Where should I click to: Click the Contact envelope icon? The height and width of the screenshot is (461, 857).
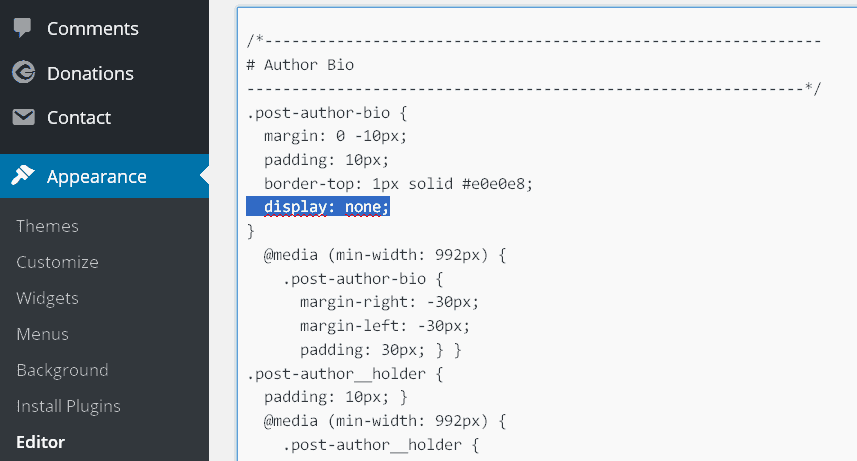[x=23, y=117]
